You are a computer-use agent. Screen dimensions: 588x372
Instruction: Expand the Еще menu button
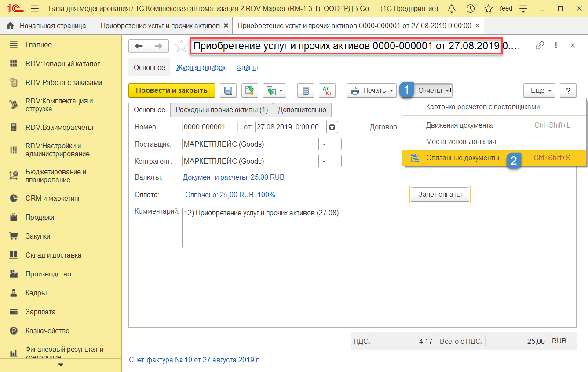coord(539,91)
